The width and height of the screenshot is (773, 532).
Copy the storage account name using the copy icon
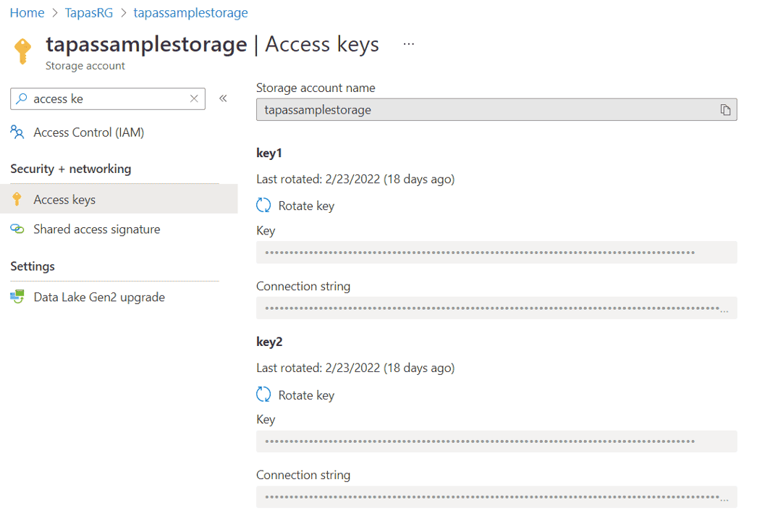(x=725, y=109)
